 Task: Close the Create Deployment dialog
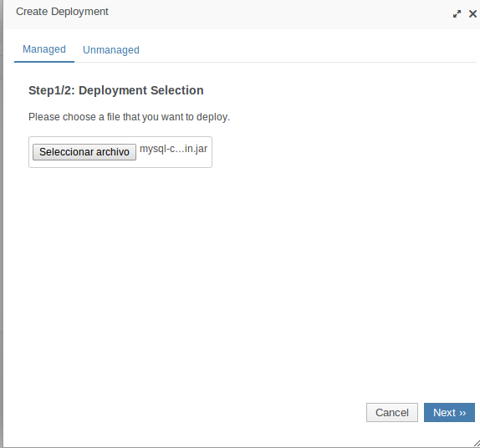[x=472, y=13]
